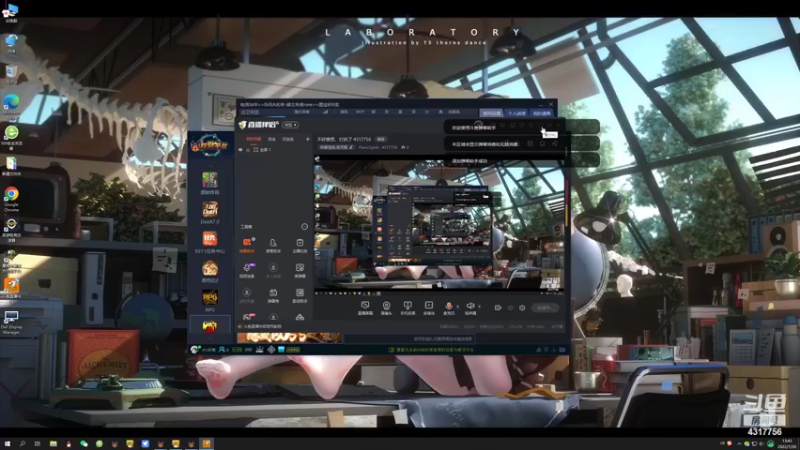The height and width of the screenshot is (450, 800).
Task: Open Google Chrome from the desktop
Action: [11, 198]
